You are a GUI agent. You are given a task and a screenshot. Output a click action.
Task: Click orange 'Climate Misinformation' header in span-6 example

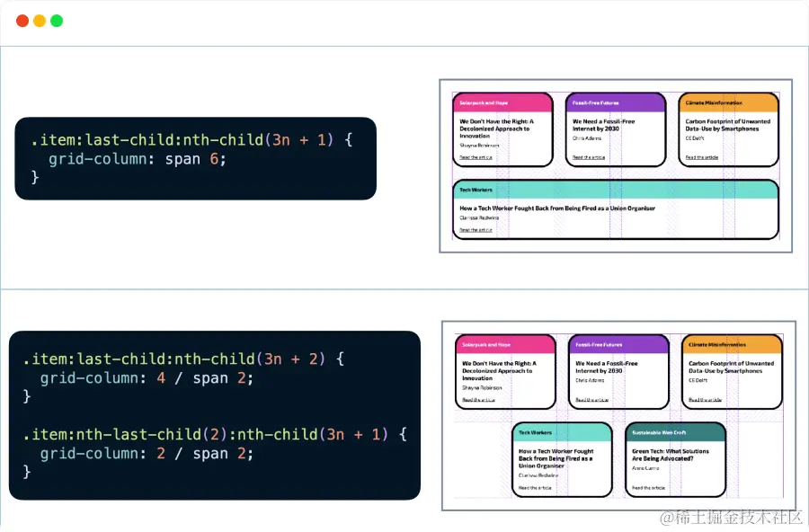point(728,102)
